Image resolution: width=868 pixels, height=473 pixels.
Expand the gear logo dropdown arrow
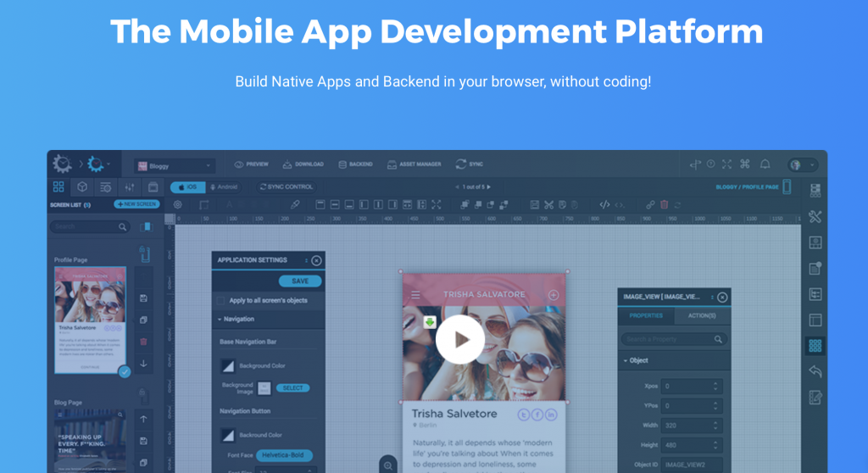click(108, 164)
